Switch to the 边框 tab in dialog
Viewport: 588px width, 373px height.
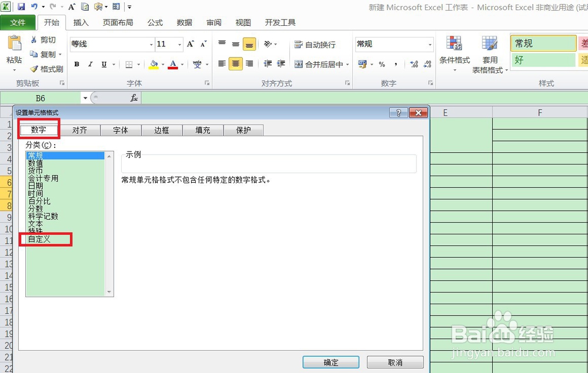[162, 130]
